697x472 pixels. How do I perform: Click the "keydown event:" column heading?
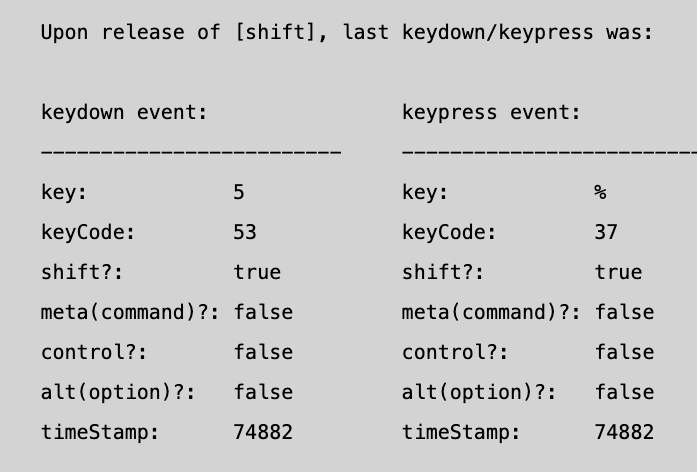pyautogui.click(x=124, y=112)
